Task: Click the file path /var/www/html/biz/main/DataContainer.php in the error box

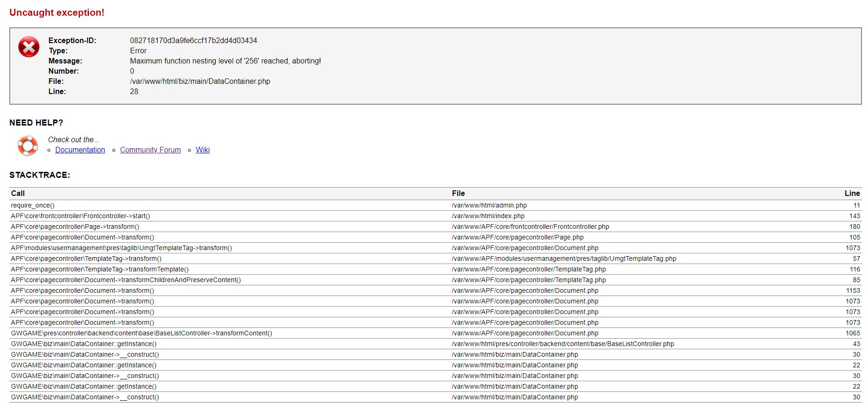Action: pyautogui.click(x=200, y=81)
